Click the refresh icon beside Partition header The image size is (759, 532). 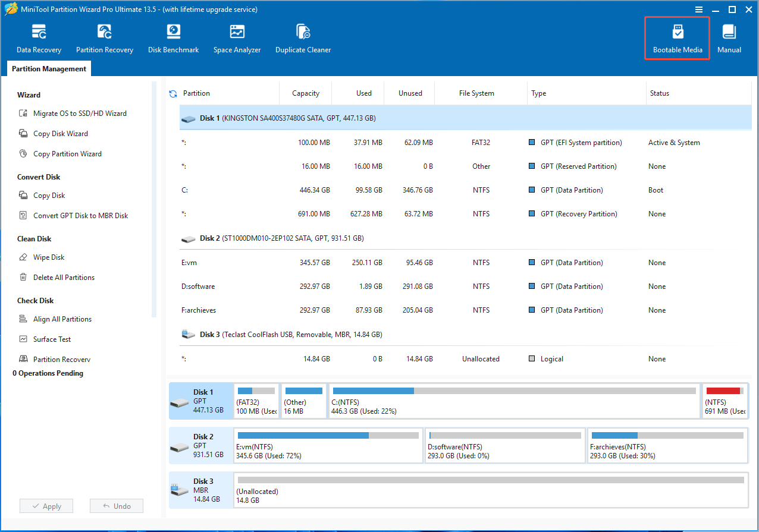(x=173, y=94)
